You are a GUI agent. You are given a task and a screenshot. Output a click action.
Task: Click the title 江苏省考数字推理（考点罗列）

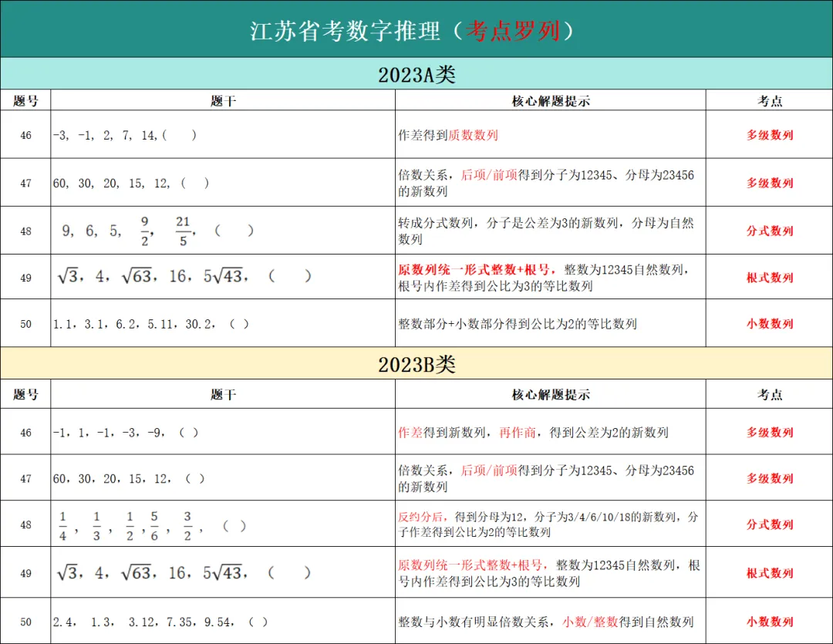412,30
